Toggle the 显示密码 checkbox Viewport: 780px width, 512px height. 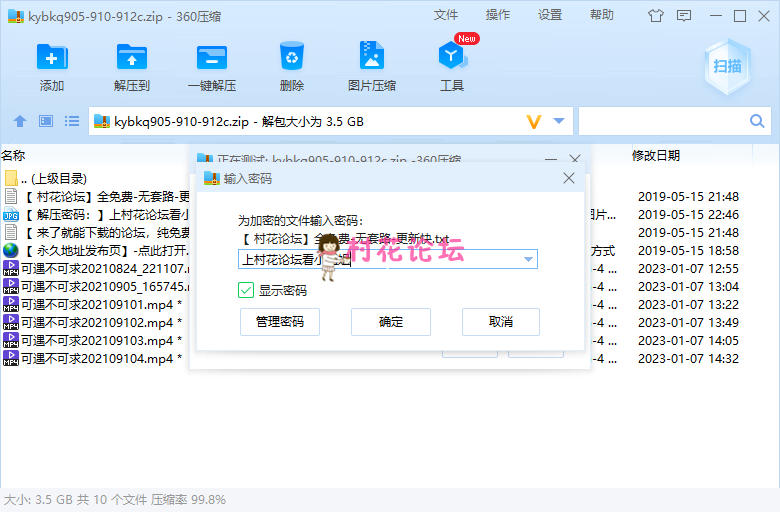[x=246, y=290]
